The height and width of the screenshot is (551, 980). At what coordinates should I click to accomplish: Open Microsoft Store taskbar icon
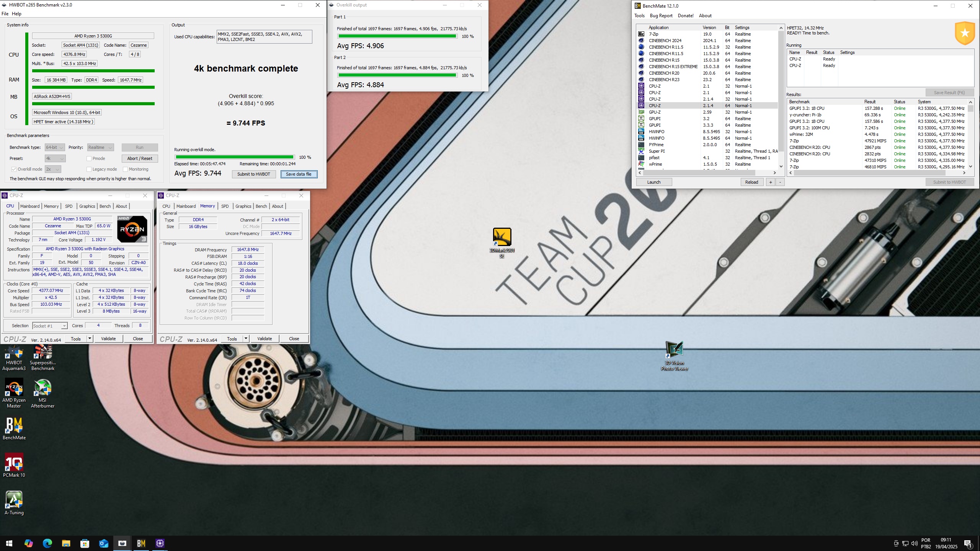[85, 543]
